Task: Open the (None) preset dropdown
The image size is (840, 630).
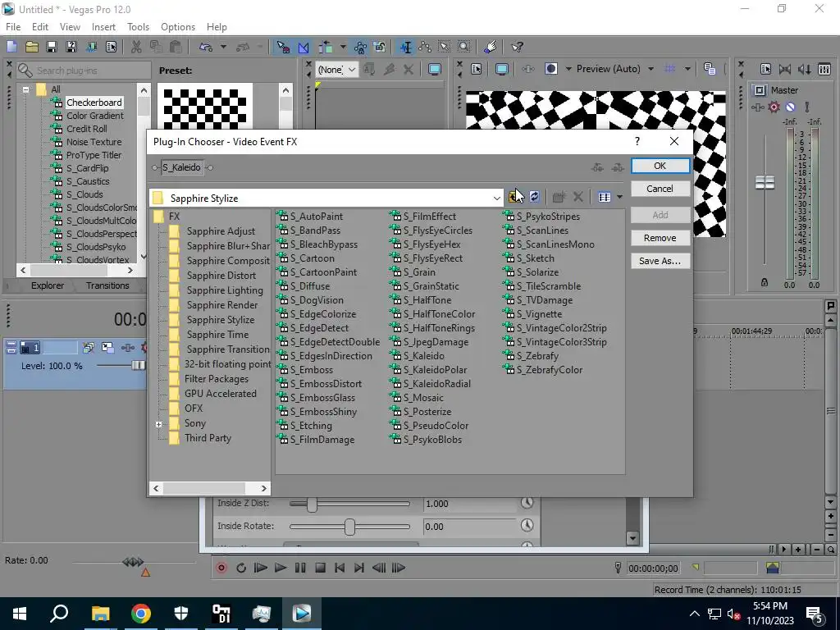Action: [x=351, y=69]
